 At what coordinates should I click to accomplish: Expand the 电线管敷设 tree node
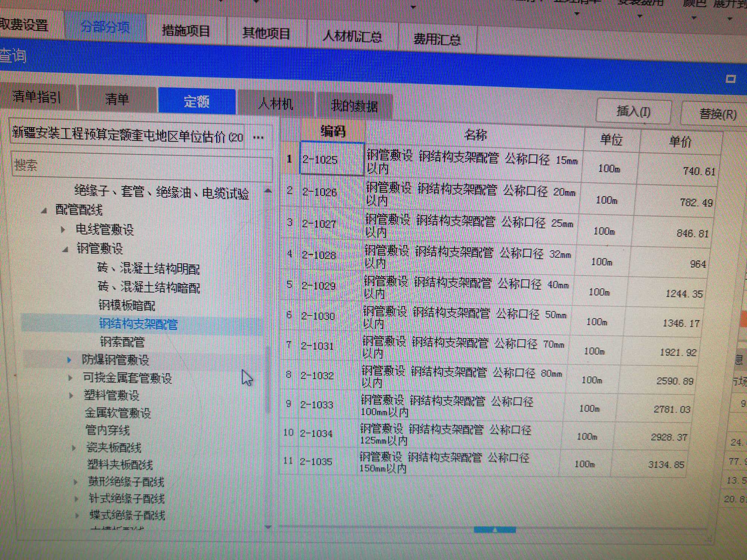point(63,229)
